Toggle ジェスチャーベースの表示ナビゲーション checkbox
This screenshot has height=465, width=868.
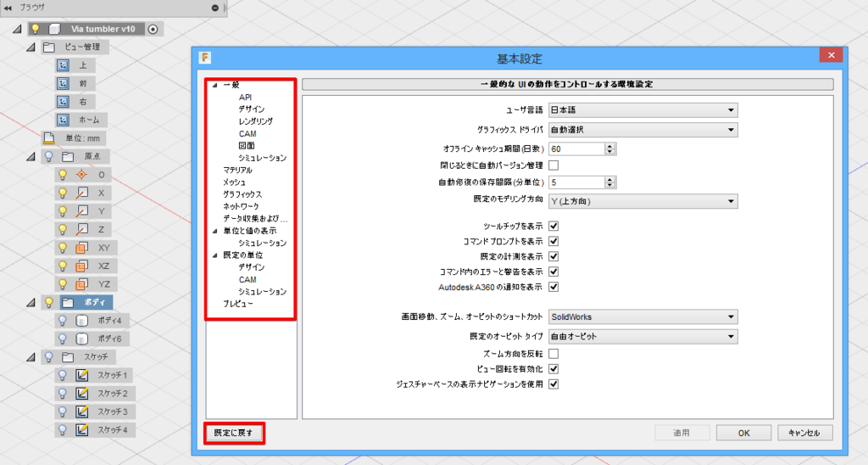tap(554, 384)
